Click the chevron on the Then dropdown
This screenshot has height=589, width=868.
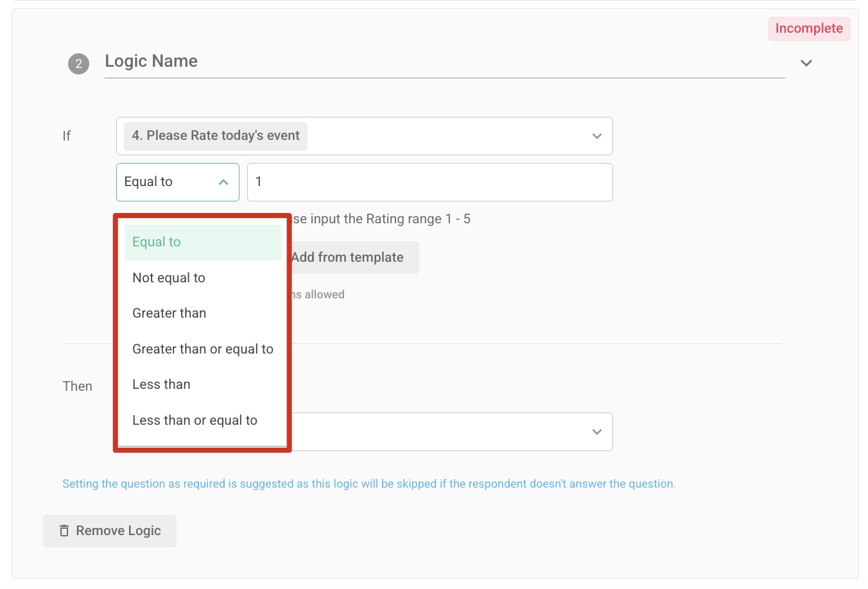click(596, 432)
